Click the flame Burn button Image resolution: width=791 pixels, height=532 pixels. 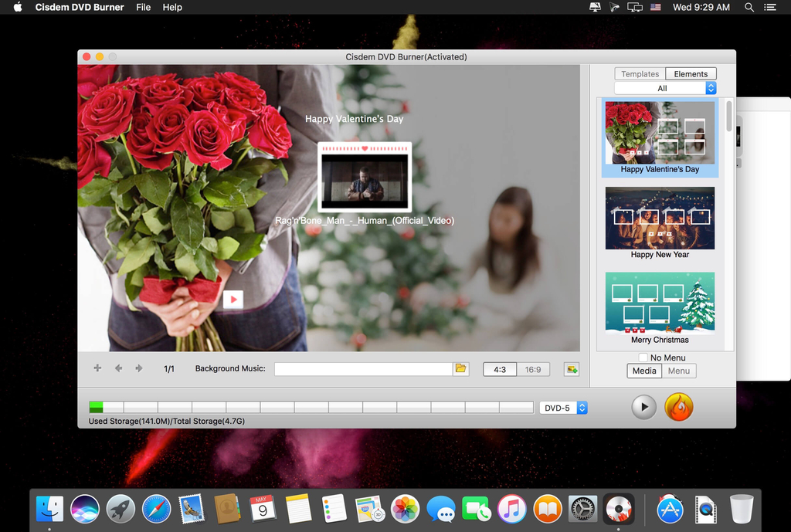click(679, 407)
